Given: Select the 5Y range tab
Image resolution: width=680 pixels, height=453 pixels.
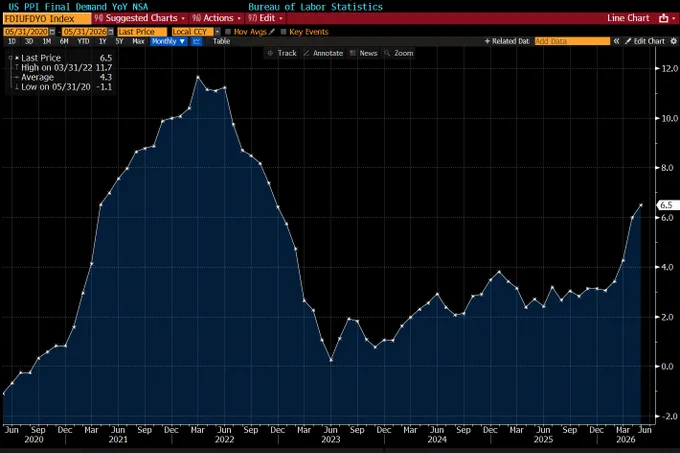Looking at the screenshot, I should point(119,41).
